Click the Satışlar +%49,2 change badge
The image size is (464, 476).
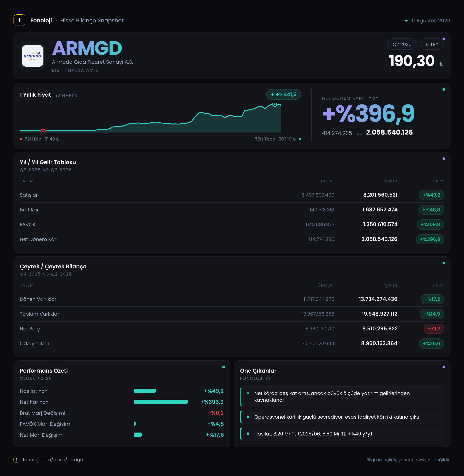tap(431, 195)
